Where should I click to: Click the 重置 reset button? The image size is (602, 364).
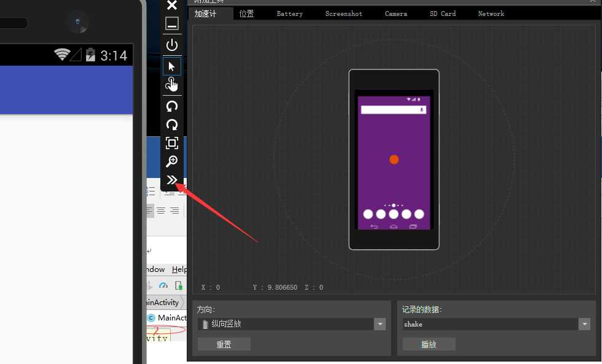[224, 344]
